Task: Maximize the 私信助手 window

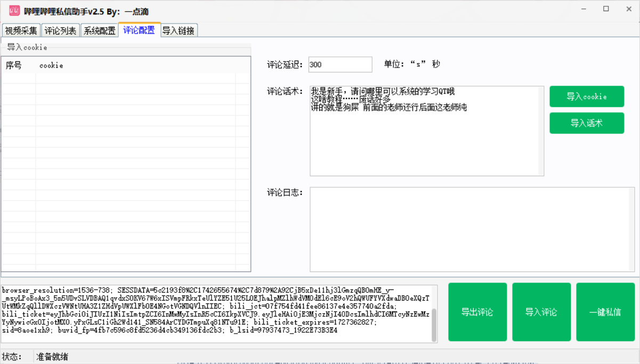Action: (606, 9)
